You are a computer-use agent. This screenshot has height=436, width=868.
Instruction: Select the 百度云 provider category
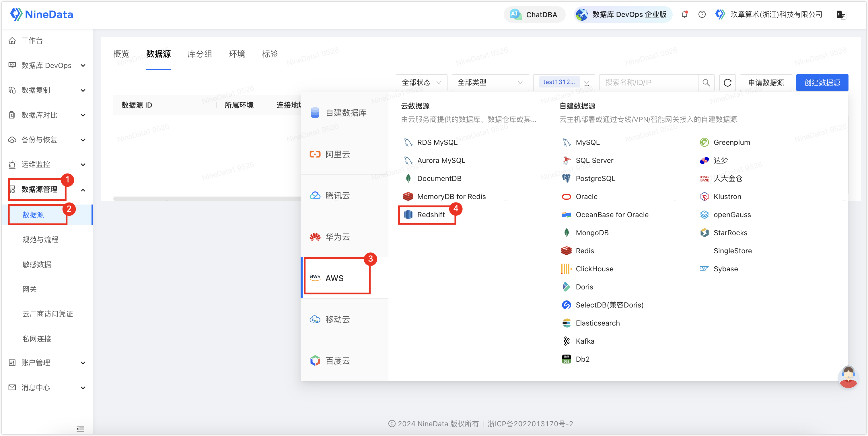(345, 361)
